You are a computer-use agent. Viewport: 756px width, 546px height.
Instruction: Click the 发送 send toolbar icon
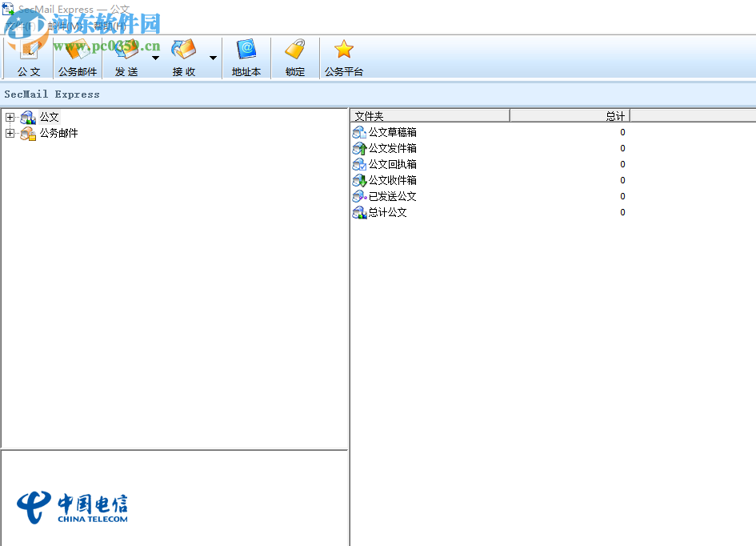click(x=126, y=50)
